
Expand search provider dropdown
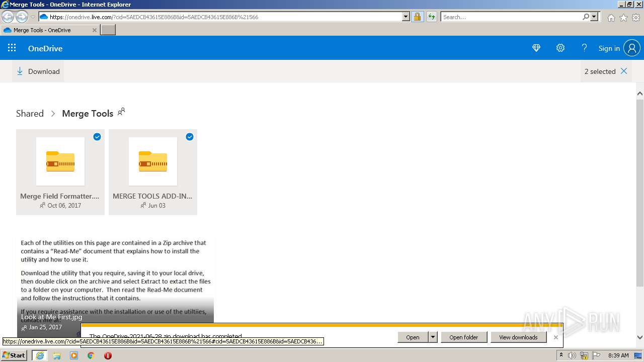594,17
